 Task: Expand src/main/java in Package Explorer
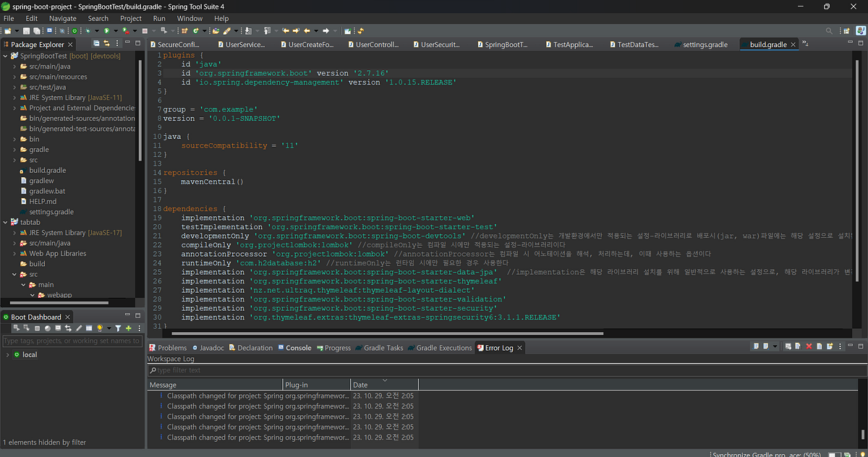point(16,65)
